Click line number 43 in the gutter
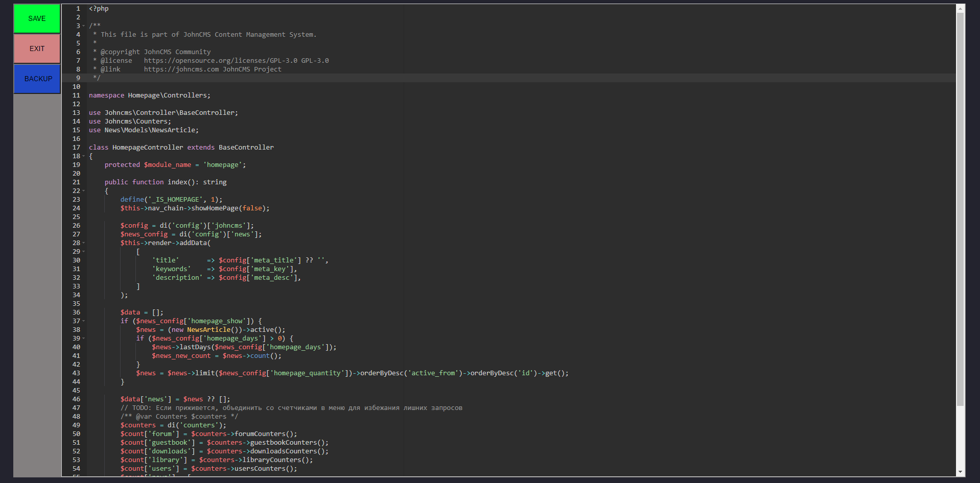 coord(76,373)
